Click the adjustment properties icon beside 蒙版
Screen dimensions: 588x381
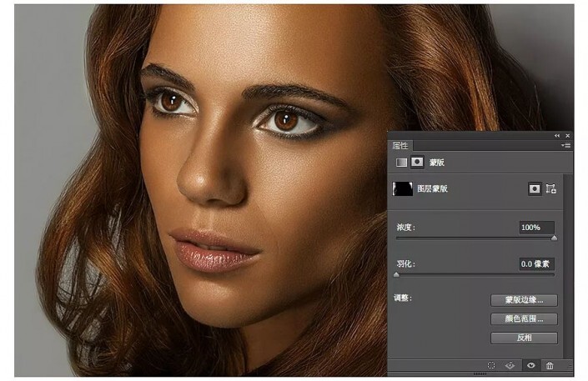coord(401,163)
